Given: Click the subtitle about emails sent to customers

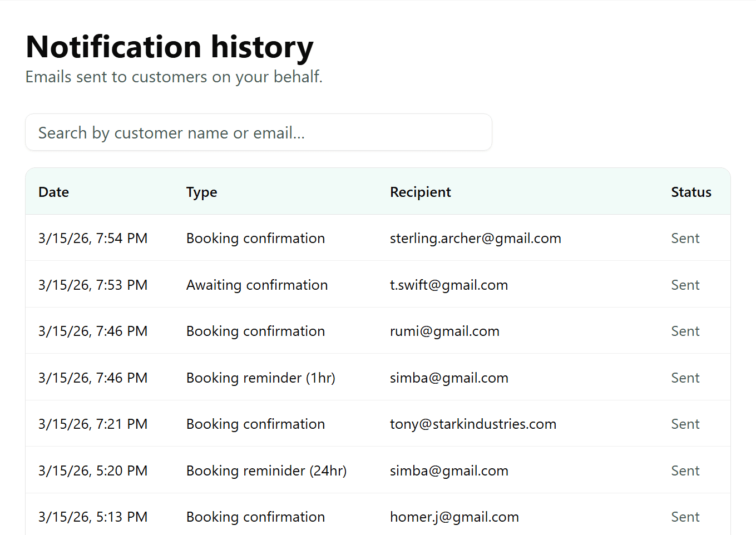Looking at the screenshot, I should point(174,77).
